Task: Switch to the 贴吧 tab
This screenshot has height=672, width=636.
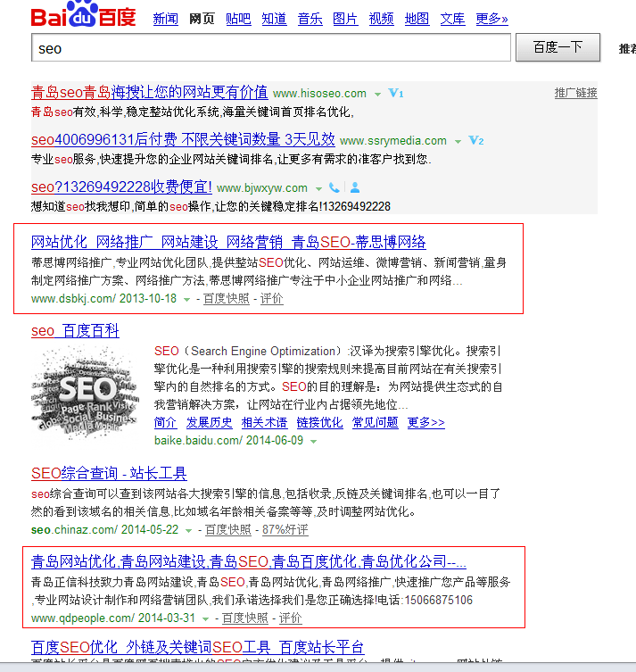Action: (x=238, y=19)
